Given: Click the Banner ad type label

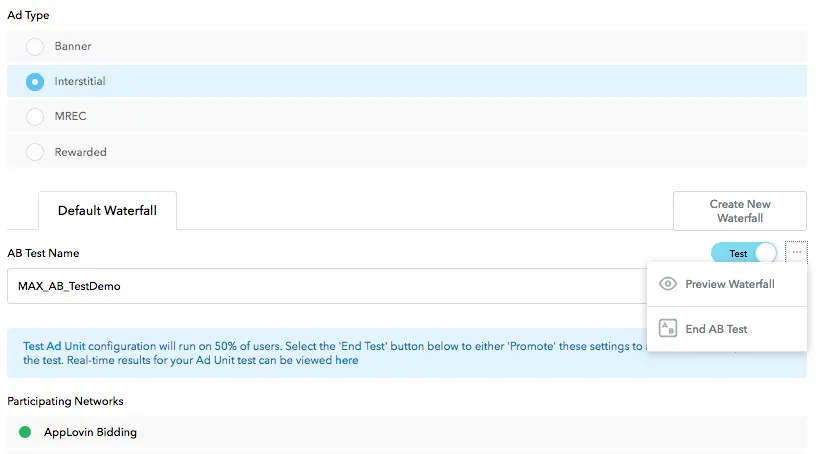Looking at the screenshot, I should [x=73, y=46].
